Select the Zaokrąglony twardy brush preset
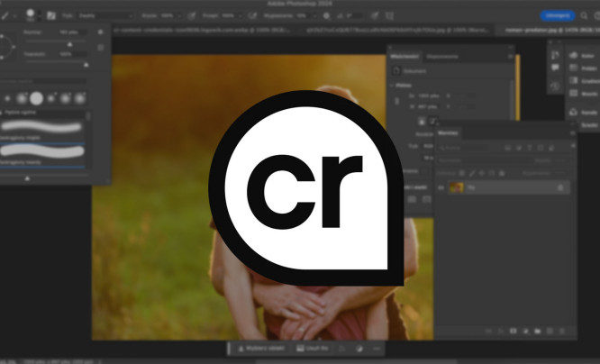 tap(42, 154)
